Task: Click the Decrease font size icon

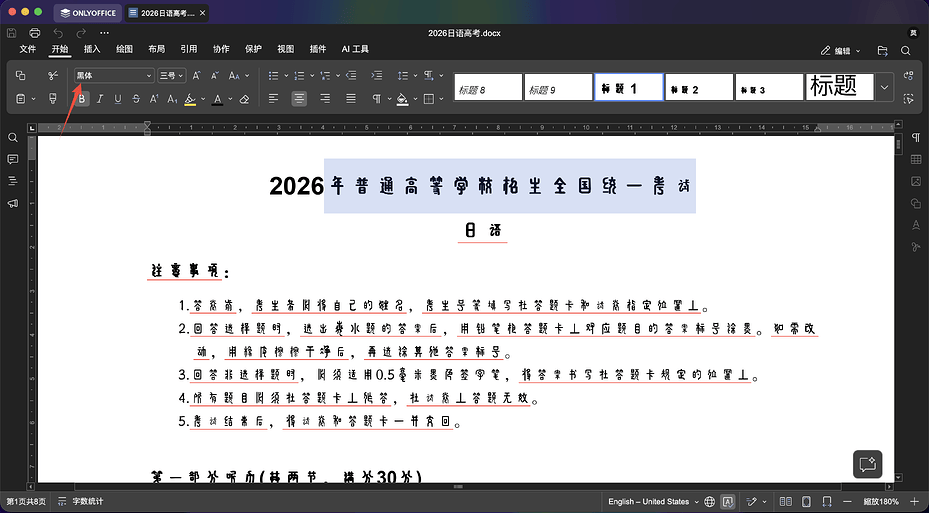Action: 215,75
